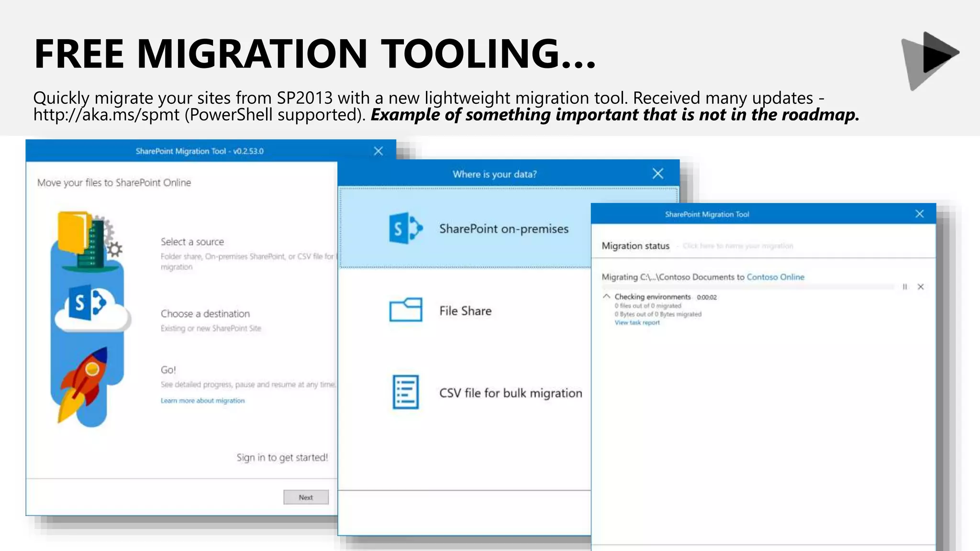Collapse the Checking environments details
980x551 pixels.
click(x=606, y=297)
